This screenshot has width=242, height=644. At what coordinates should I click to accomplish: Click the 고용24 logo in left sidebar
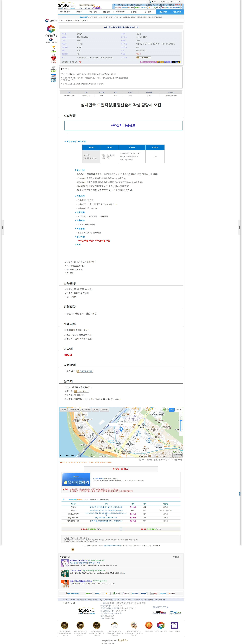[x=51, y=21]
